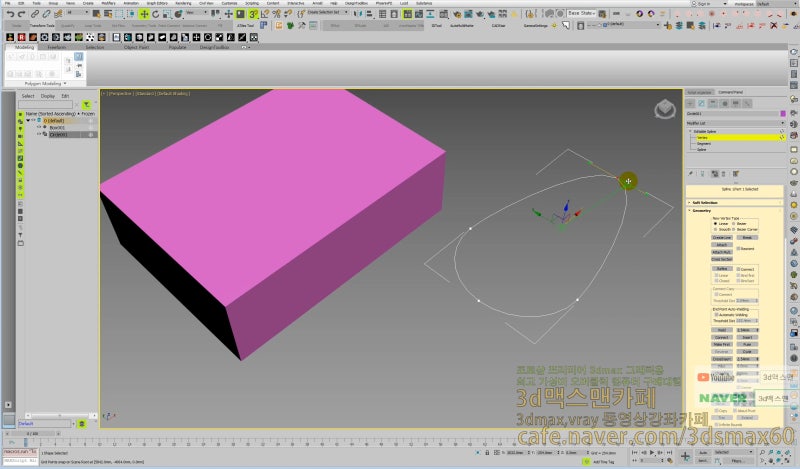
Task: Toggle the Angle Snap icon
Action: point(265,14)
